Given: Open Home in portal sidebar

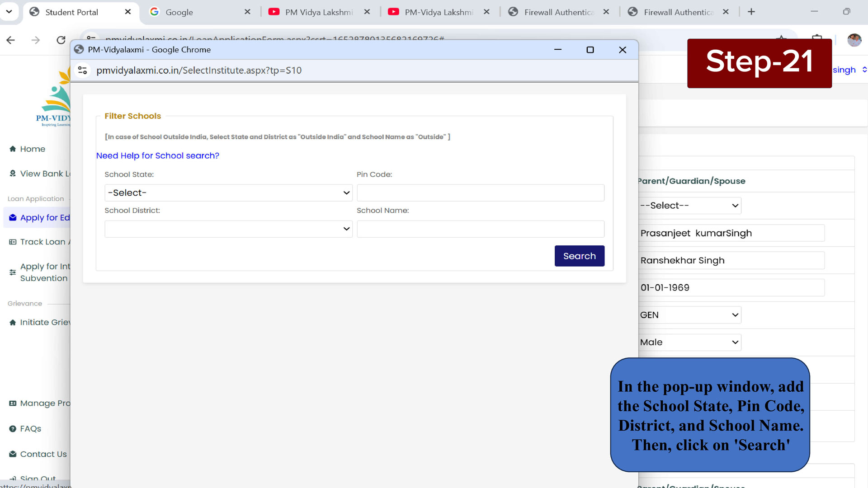Looking at the screenshot, I should point(33,149).
